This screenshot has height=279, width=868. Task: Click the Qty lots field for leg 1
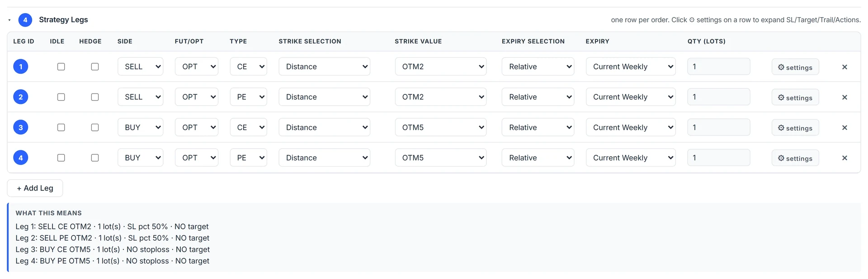tap(719, 66)
